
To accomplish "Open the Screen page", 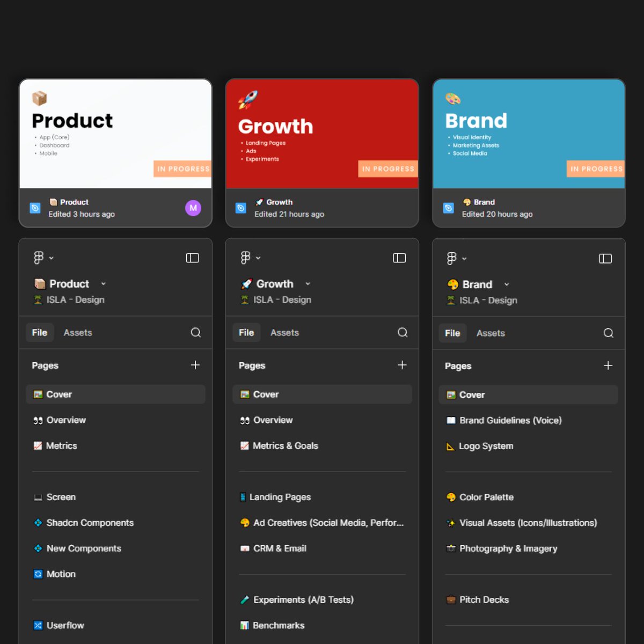I will coord(115,497).
